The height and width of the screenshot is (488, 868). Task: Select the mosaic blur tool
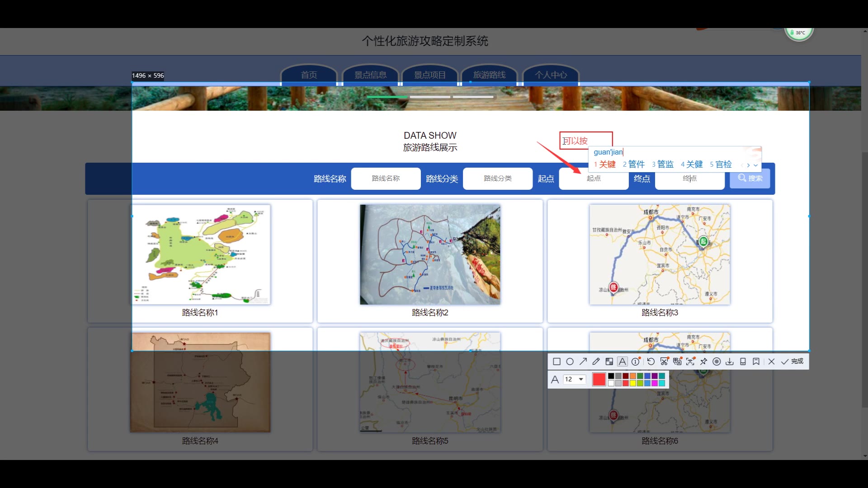[x=609, y=361]
